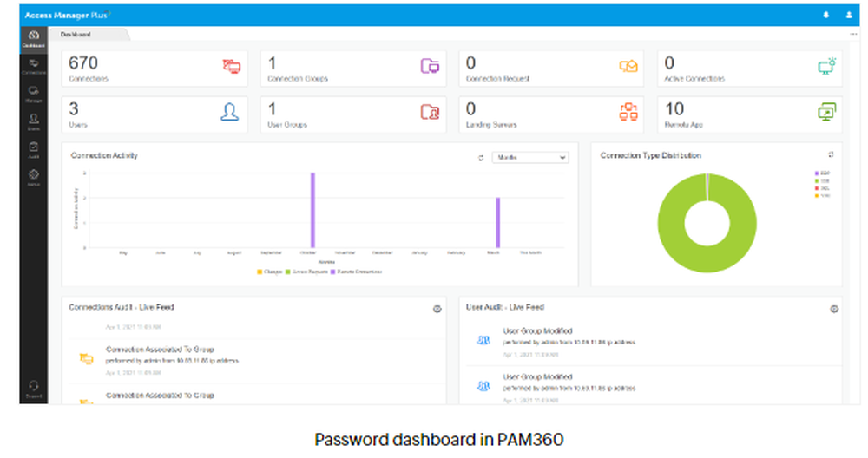
Task: Click the Connection Associated To Group icon
Action: coord(86,359)
